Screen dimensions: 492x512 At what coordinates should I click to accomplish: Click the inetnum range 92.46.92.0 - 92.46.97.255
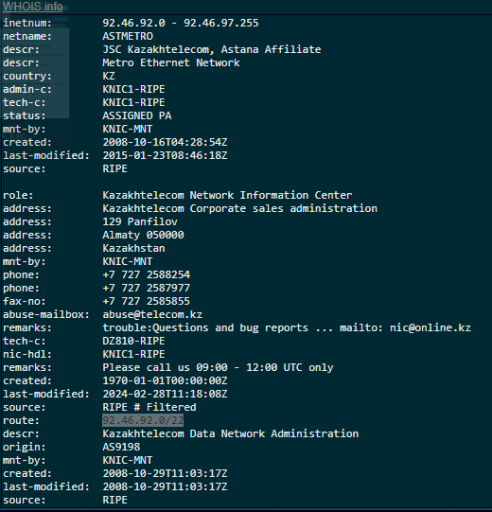click(x=180, y=23)
